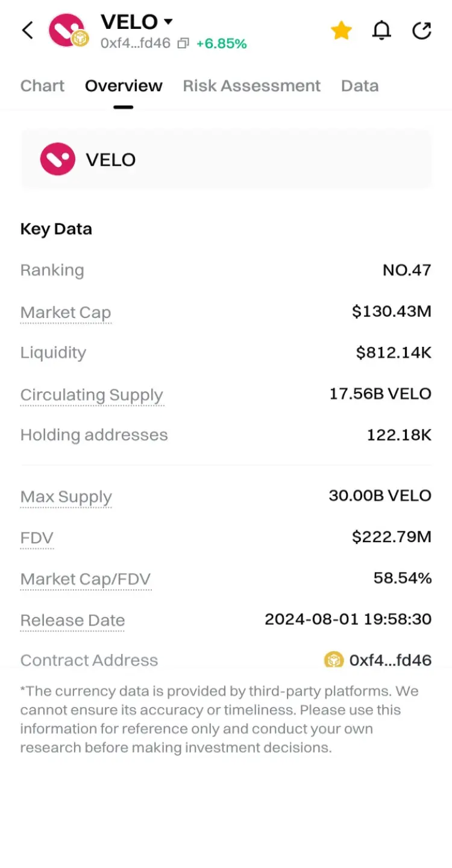Tap the Max Supply label

click(66, 497)
